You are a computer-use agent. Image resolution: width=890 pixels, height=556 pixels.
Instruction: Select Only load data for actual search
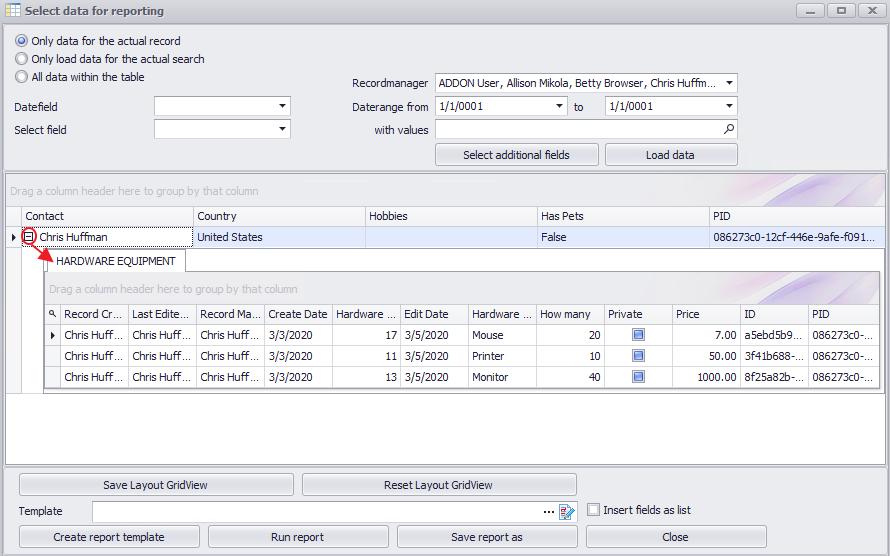tap(22, 59)
